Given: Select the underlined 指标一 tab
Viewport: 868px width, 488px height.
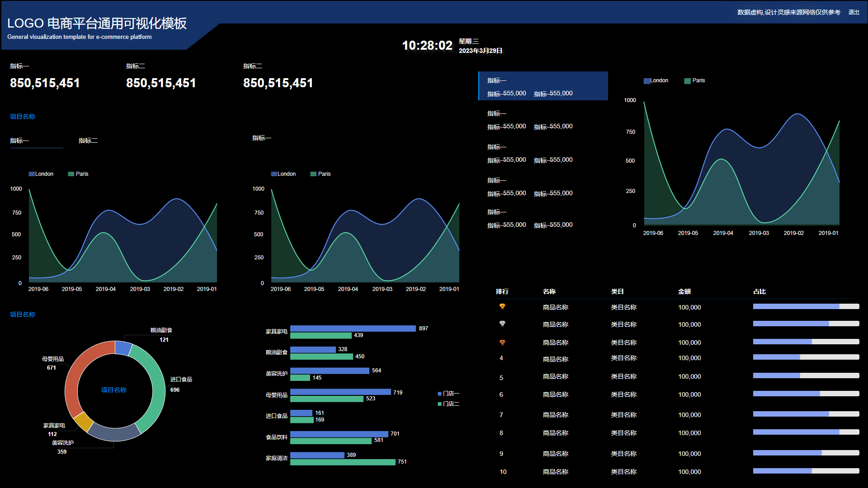Looking at the screenshot, I should click(x=19, y=141).
